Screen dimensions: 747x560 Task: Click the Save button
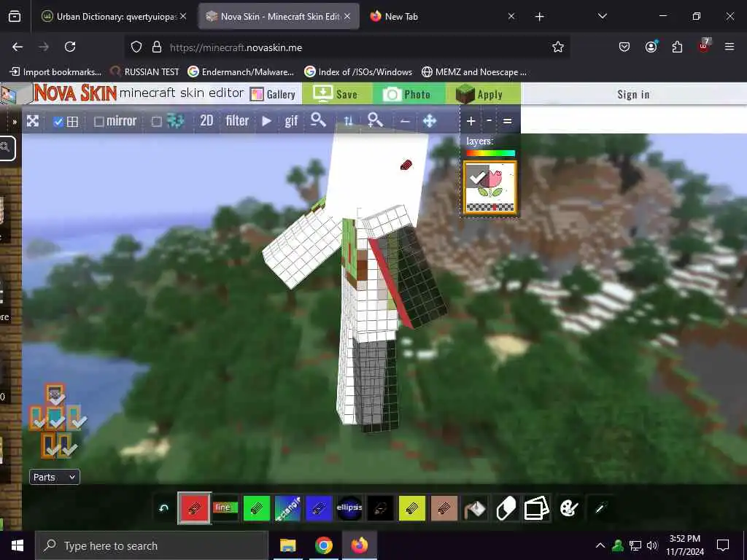pyautogui.click(x=337, y=94)
